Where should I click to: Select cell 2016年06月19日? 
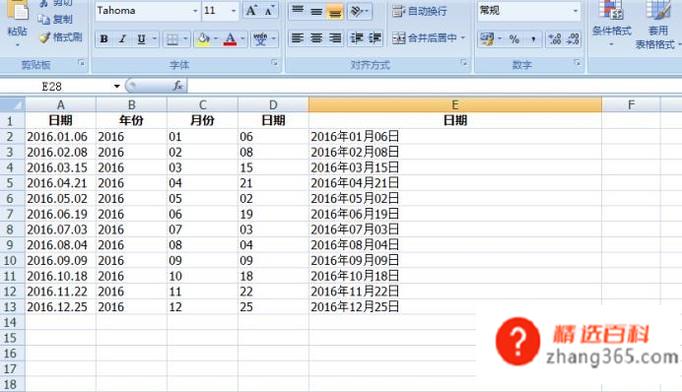coord(455,214)
